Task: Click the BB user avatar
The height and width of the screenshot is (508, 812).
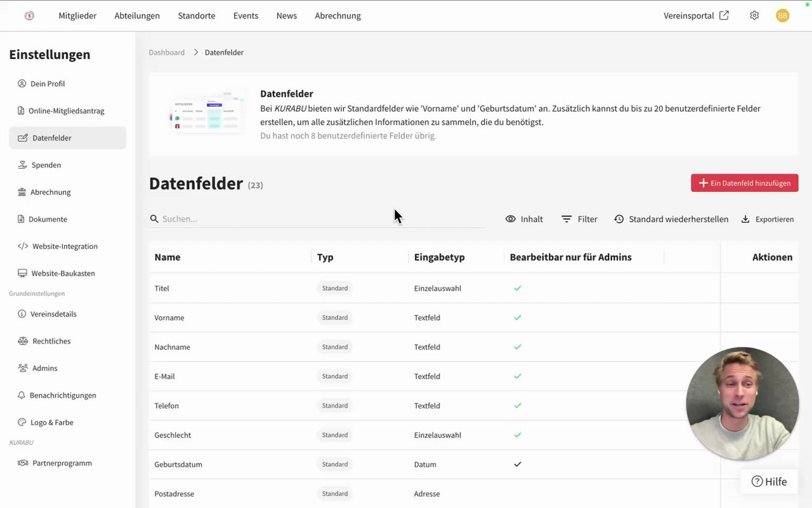Action: coord(782,16)
